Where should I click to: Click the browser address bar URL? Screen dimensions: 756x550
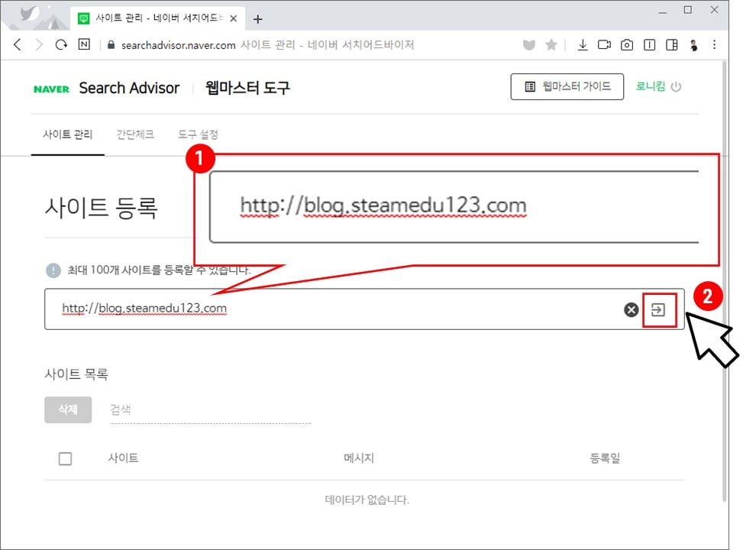179,45
